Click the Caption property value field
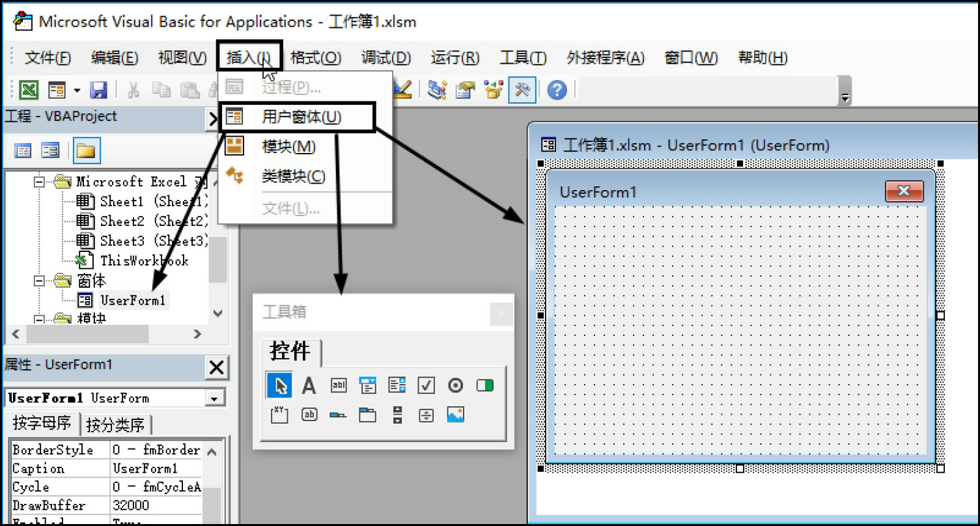This screenshot has width=980, height=526. 155,469
